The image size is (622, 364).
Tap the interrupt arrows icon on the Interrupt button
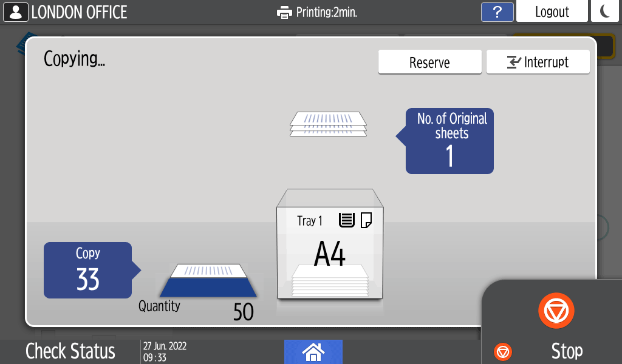pyautogui.click(x=515, y=61)
